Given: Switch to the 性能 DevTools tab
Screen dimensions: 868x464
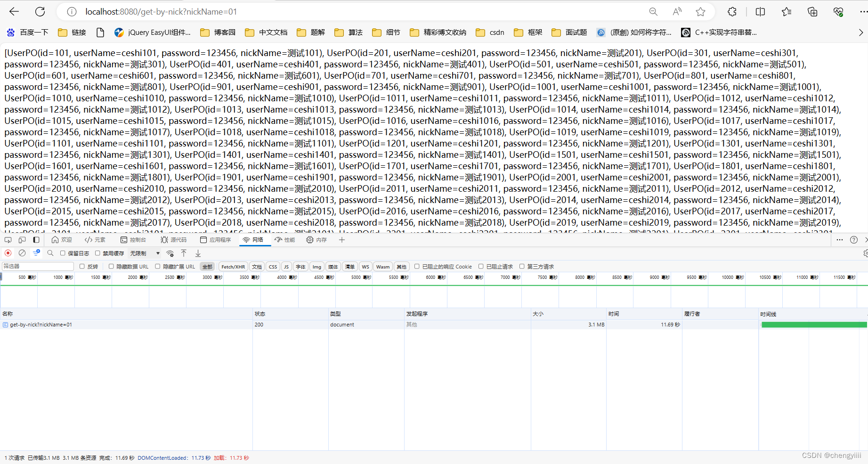Looking at the screenshot, I should (284, 240).
